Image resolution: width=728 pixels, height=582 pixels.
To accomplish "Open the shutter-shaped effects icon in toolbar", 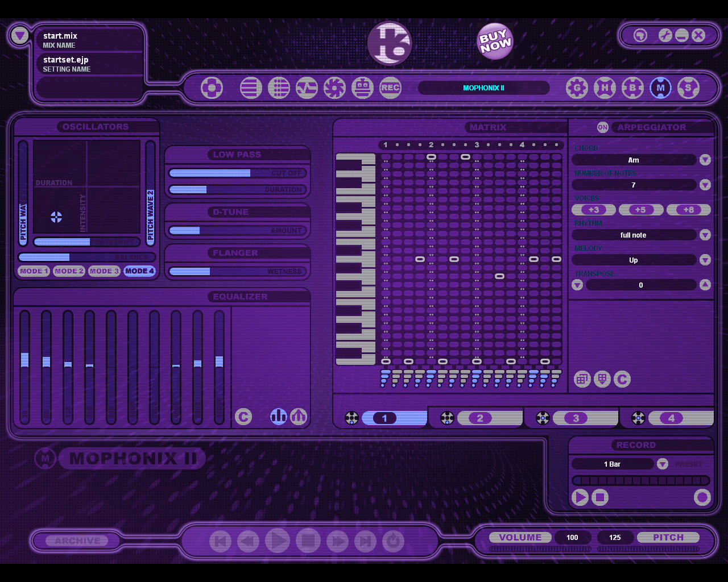I will click(334, 88).
